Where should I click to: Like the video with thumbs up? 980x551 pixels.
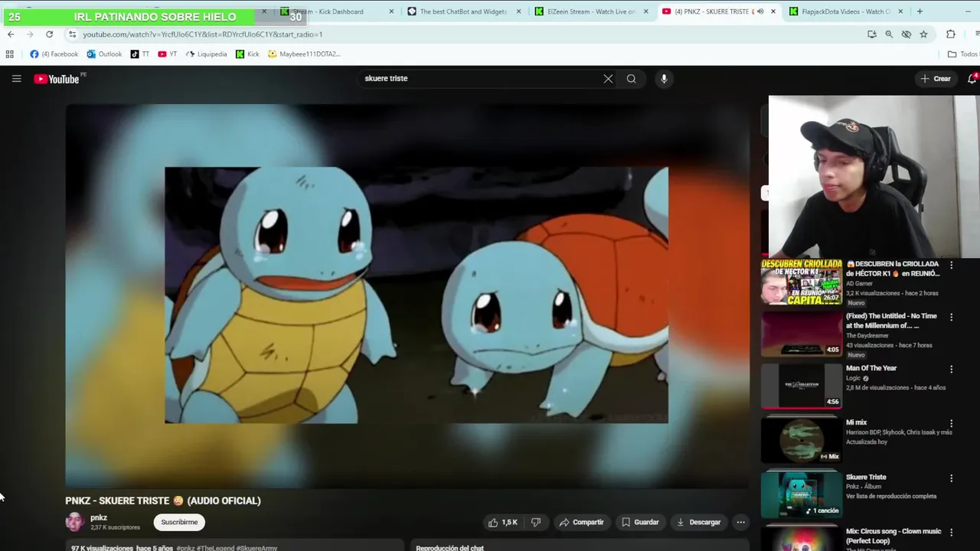coord(503,522)
